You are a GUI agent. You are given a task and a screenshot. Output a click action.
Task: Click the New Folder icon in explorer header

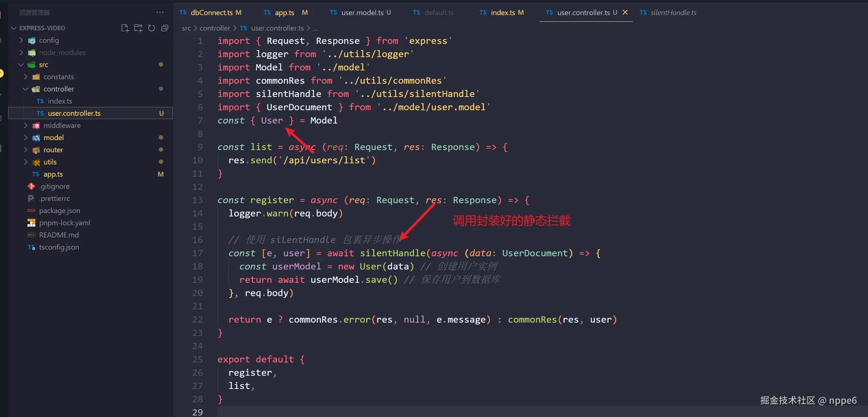(x=138, y=28)
